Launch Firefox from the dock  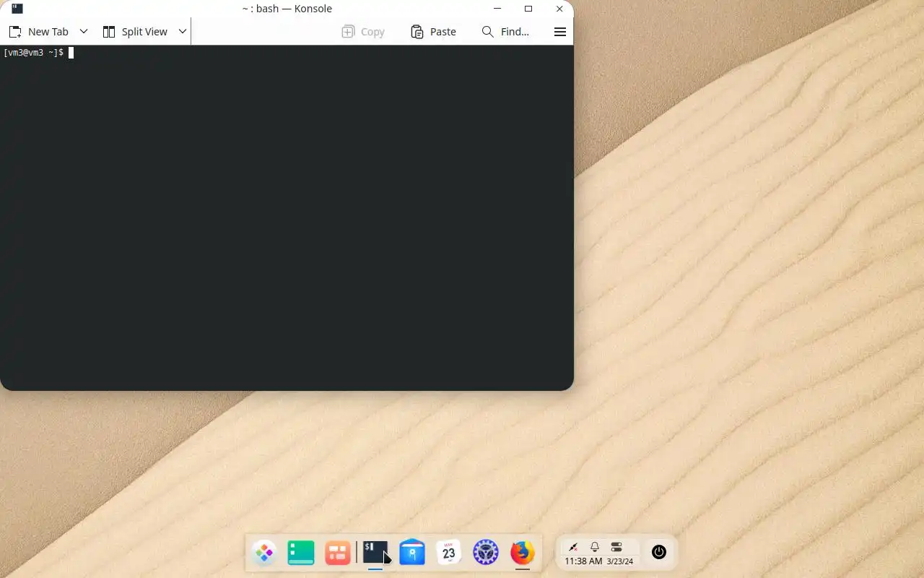tap(523, 553)
